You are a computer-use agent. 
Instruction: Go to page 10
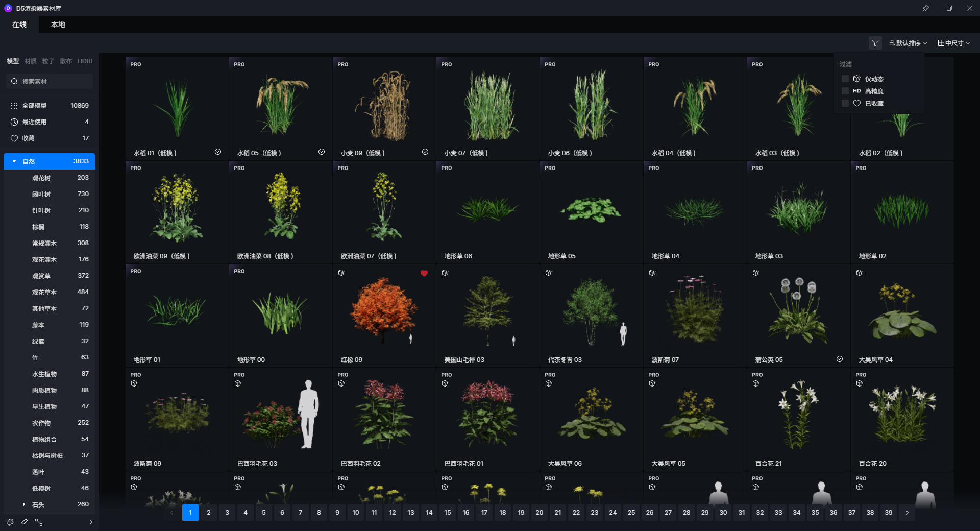click(356, 513)
